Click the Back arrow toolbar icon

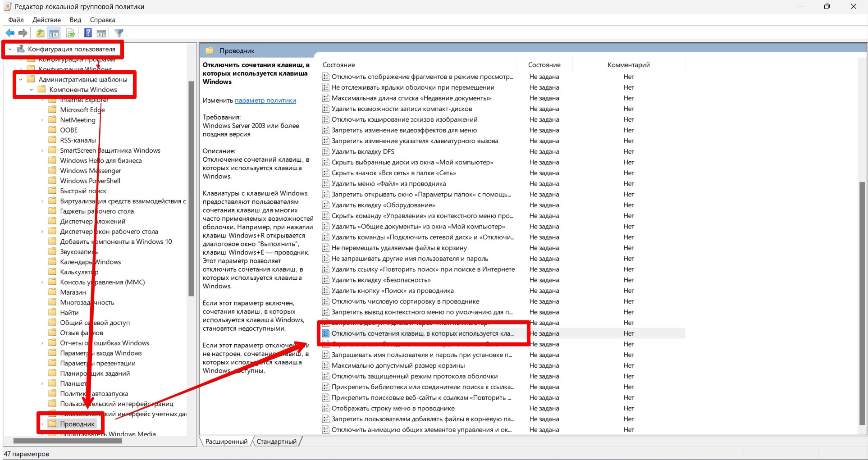[10, 33]
